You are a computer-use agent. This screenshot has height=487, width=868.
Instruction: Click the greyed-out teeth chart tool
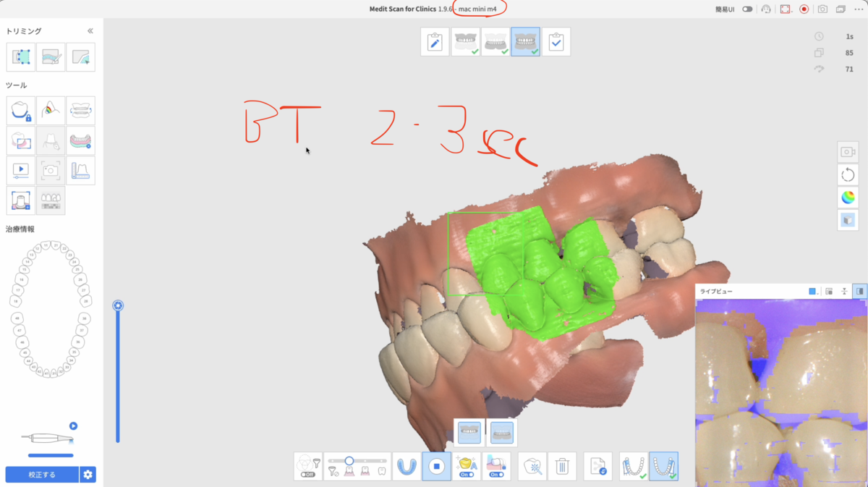(x=51, y=200)
